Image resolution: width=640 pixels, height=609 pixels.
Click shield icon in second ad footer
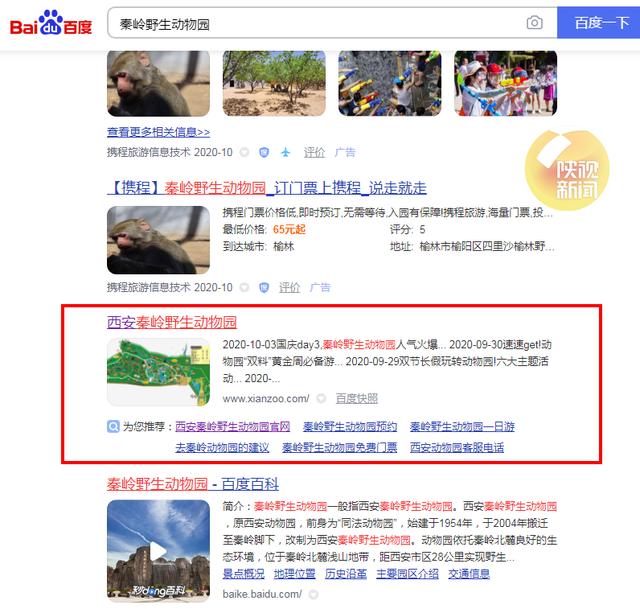pos(264,287)
